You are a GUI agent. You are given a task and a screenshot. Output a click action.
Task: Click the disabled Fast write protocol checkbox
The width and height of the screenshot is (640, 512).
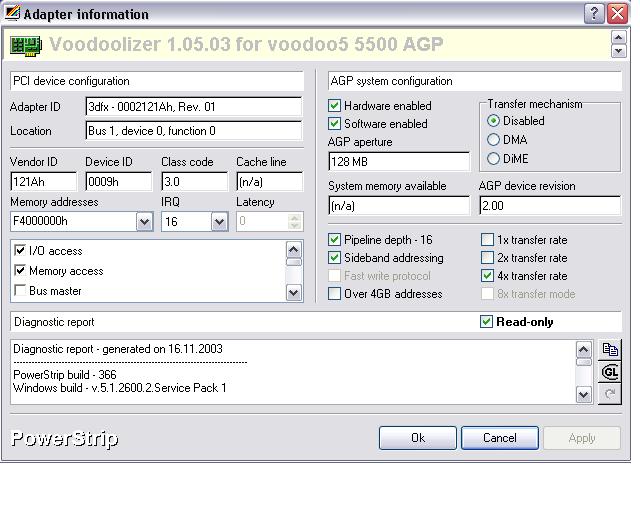click(x=334, y=276)
